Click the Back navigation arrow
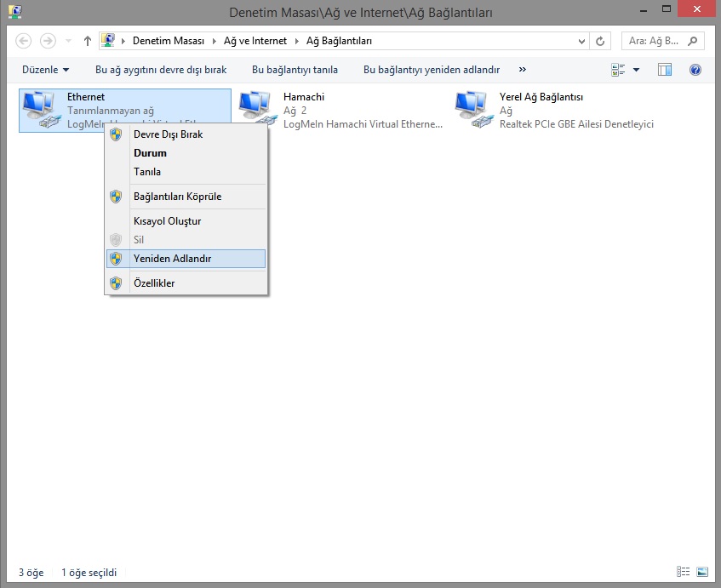 point(24,41)
